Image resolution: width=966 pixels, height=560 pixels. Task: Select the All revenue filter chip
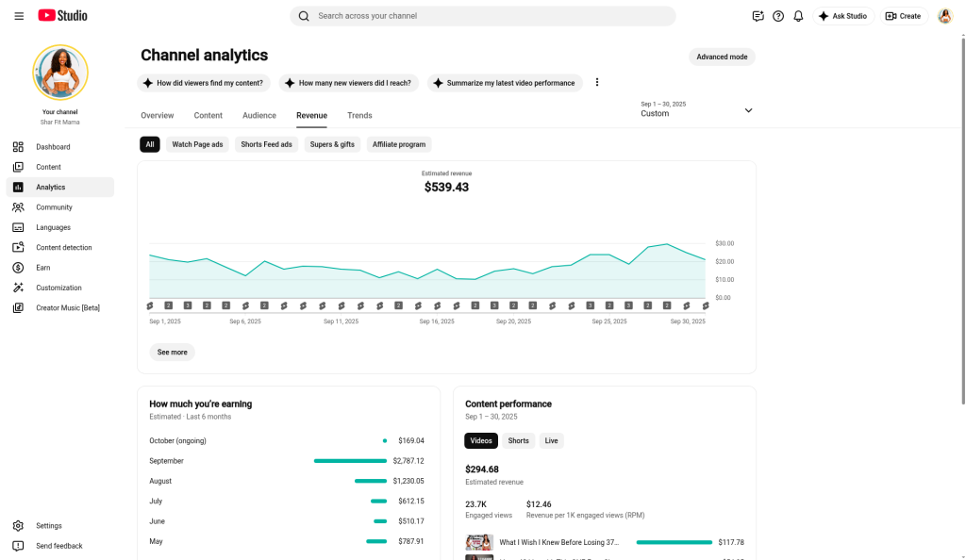click(150, 144)
